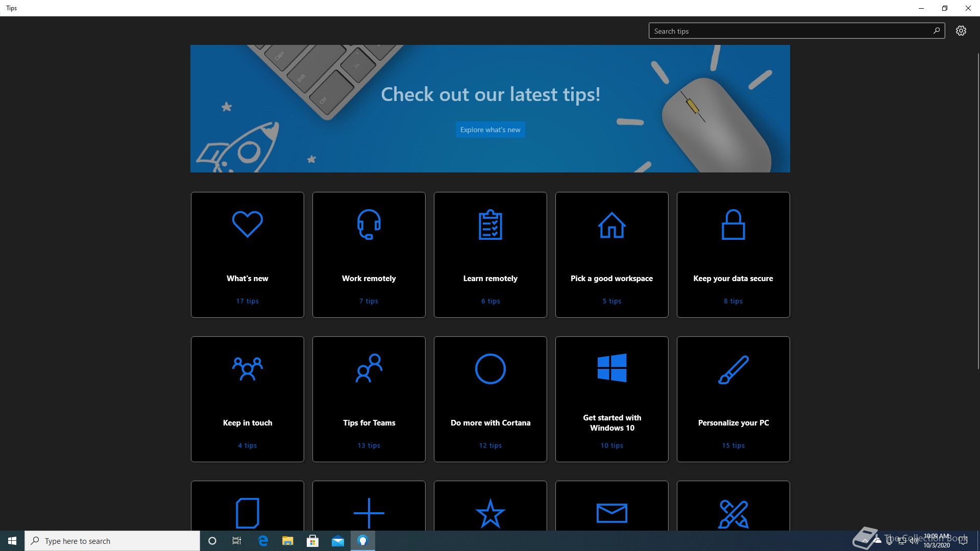This screenshot has width=980, height=551.
Task: Open the pencil and ruler icon card
Action: [x=733, y=514]
